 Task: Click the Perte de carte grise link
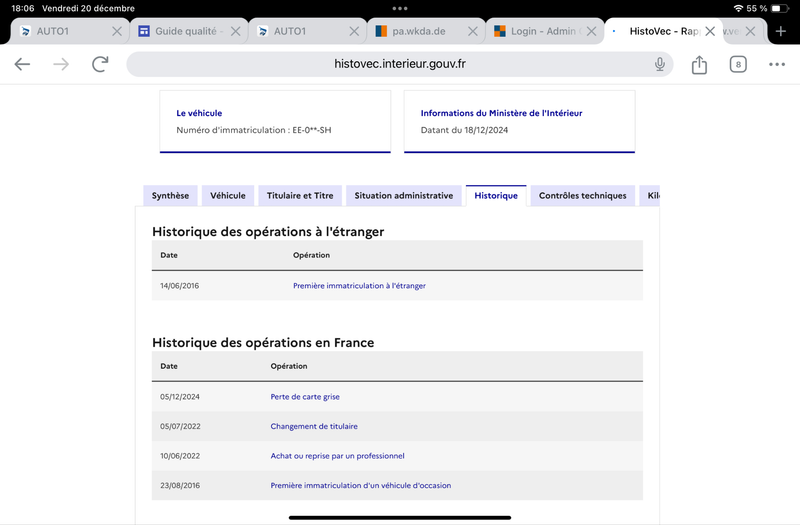(305, 397)
